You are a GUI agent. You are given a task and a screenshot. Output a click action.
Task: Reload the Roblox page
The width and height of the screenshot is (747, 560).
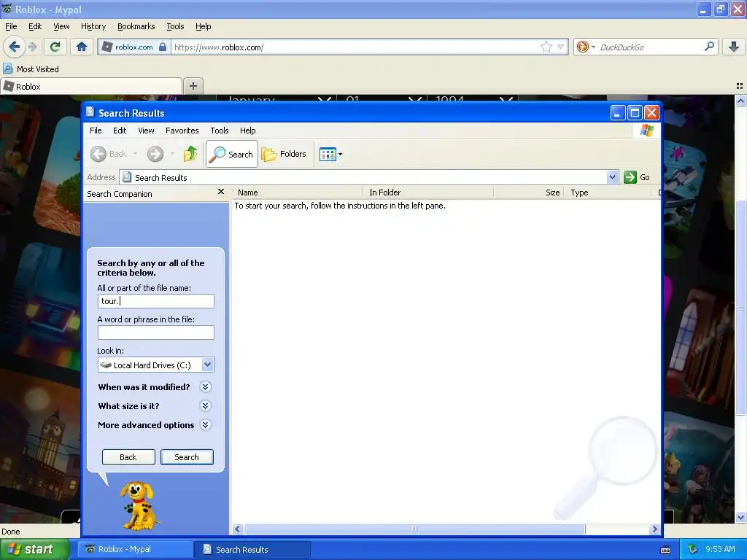point(55,47)
